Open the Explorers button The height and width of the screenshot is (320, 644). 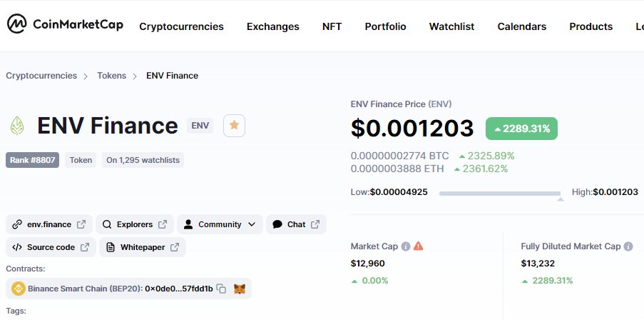pyautogui.click(x=135, y=224)
